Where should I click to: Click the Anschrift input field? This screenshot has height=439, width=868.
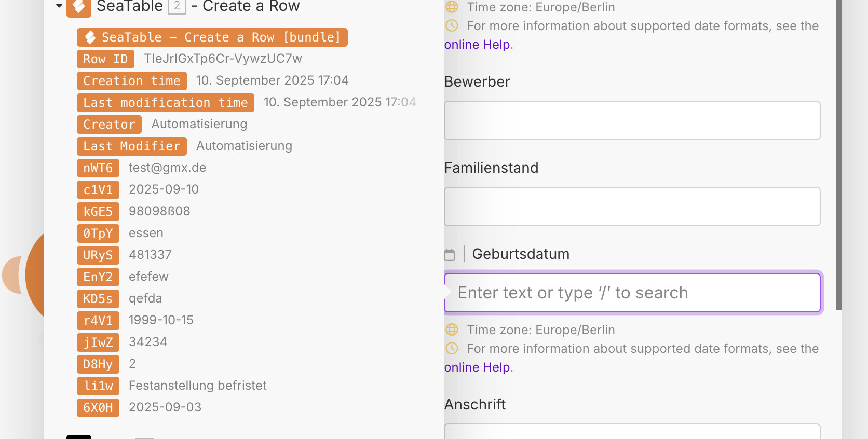pyautogui.click(x=632, y=432)
